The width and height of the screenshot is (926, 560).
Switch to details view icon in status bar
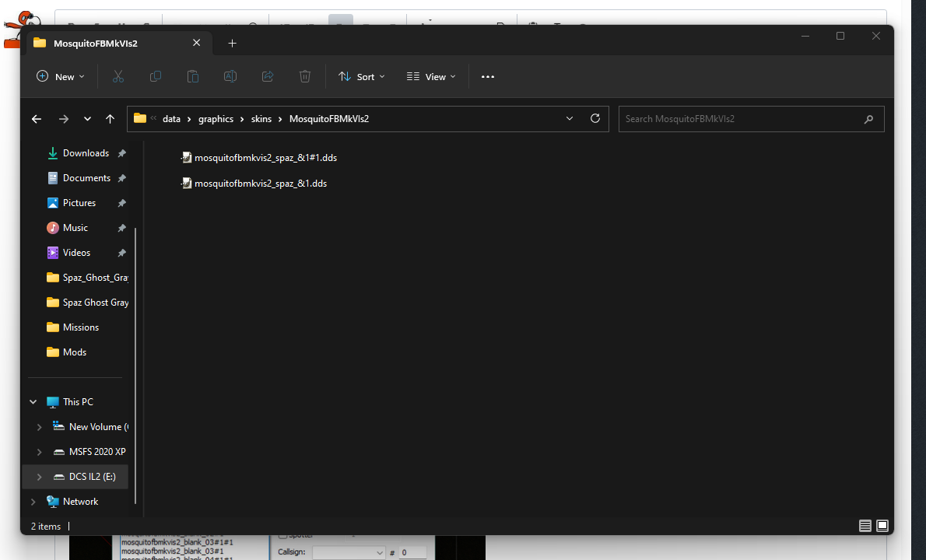(x=865, y=526)
